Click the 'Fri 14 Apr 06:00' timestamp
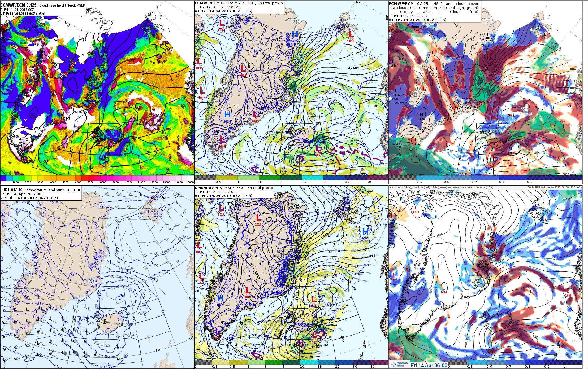Viewport: 588px width, 369px height. point(429,365)
